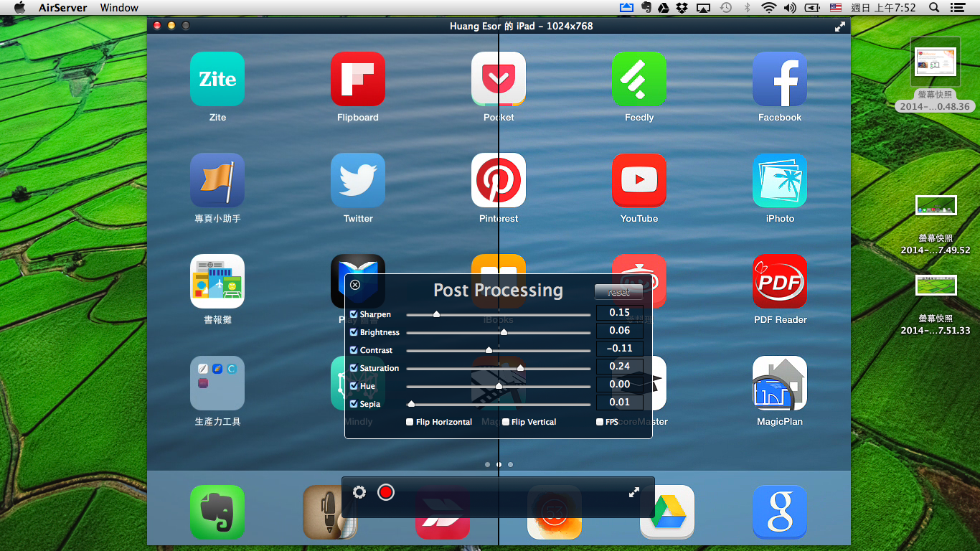The width and height of the screenshot is (980, 551).
Task: Click the volume icon in menu bar
Action: 790,8
